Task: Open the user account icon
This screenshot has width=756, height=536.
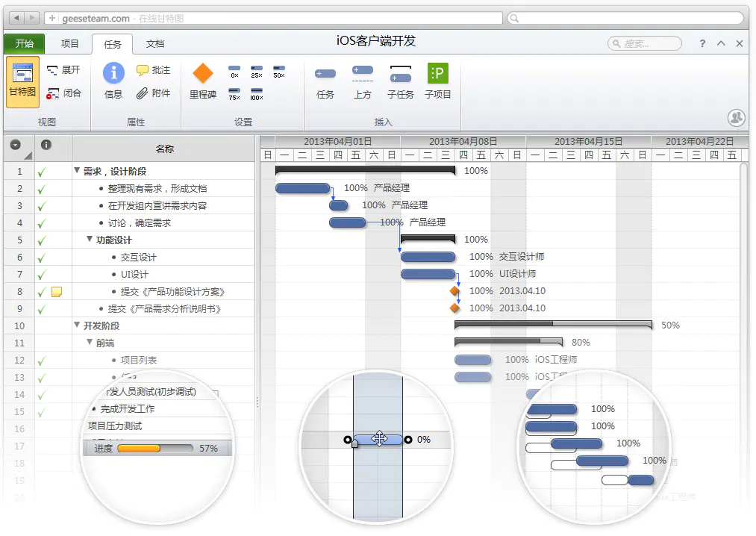Action: pyautogui.click(x=737, y=118)
